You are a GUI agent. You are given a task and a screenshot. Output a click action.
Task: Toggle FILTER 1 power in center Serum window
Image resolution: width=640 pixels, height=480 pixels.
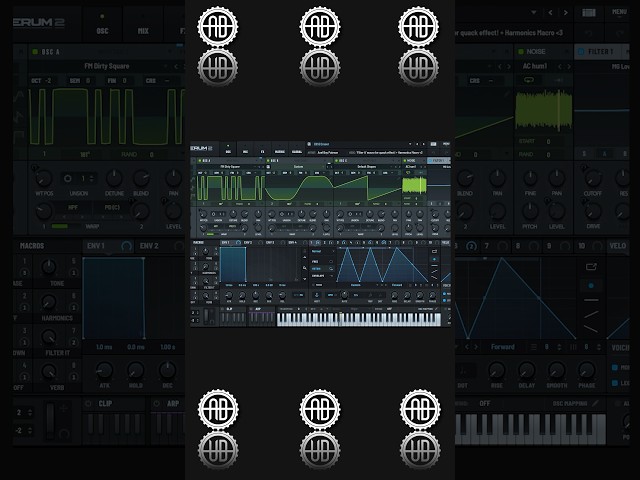pos(430,161)
